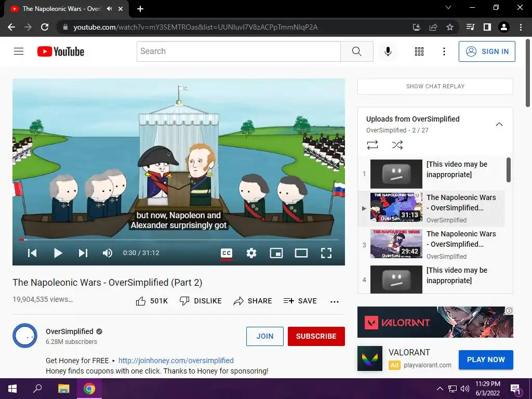Open OverSimplified channel avatar
This screenshot has height=399, width=532.
[25, 336]
